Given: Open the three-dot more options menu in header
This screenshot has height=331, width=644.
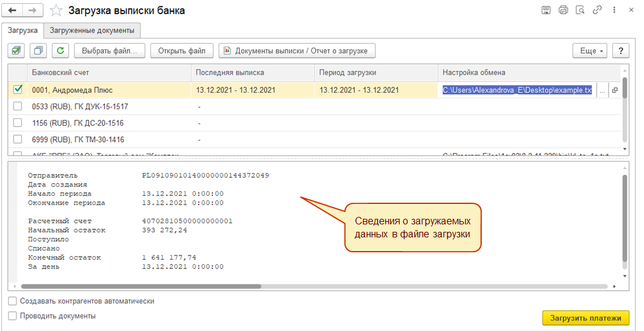Looking at the screenshot, I should click(x=614, y=11).
